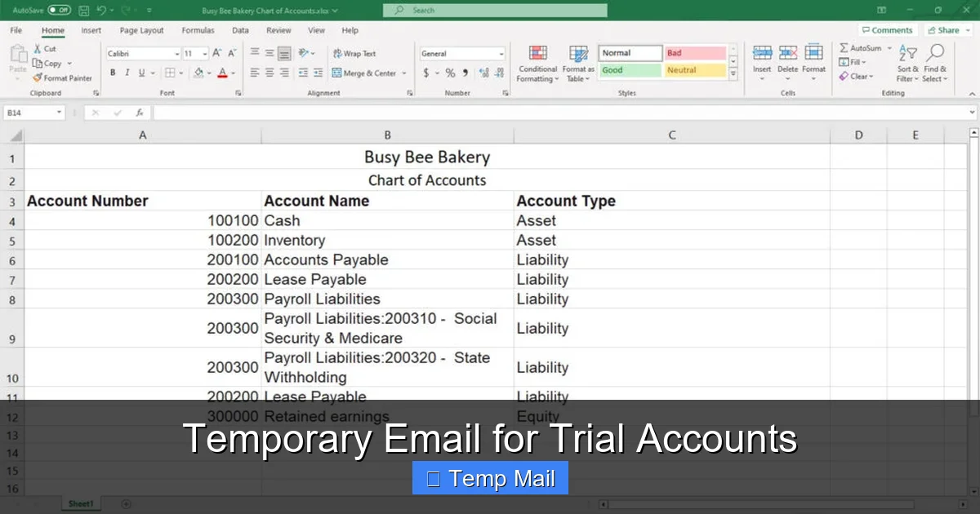This screenshot has width=980, height=514.
Task: Increase decimal places
Action: [x=484, y=73]
